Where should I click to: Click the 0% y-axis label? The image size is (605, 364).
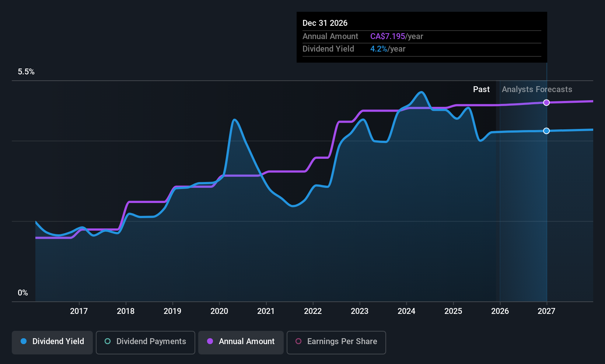(23, 293)
